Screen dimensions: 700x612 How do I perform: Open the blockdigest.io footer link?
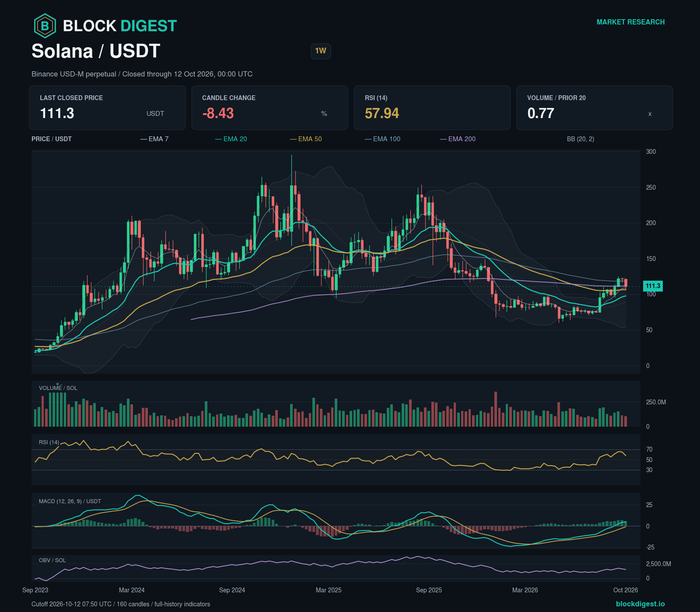pos(640,604)
